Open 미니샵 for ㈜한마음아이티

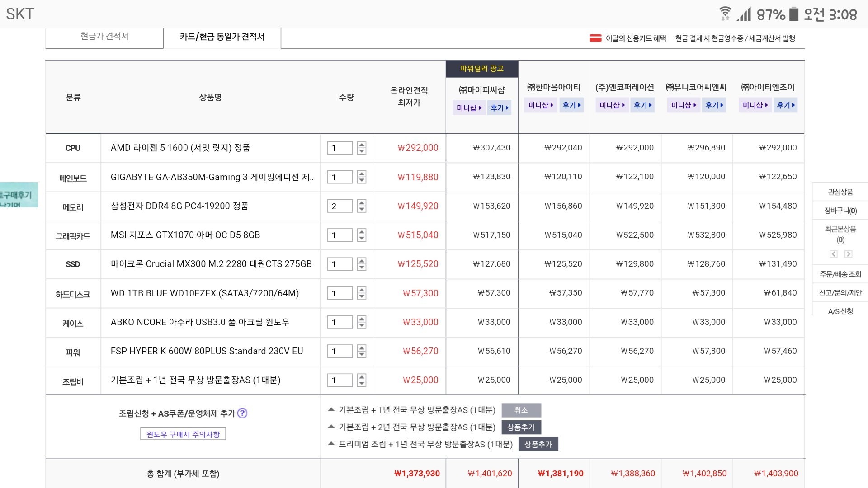pos(541,105)
